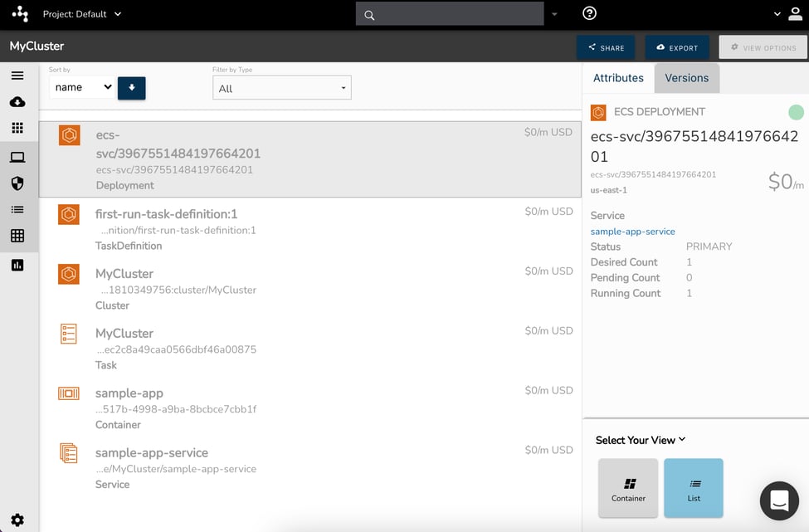Click the help question mark icon
The image size is (809, 532).
[x=589, y=14]
